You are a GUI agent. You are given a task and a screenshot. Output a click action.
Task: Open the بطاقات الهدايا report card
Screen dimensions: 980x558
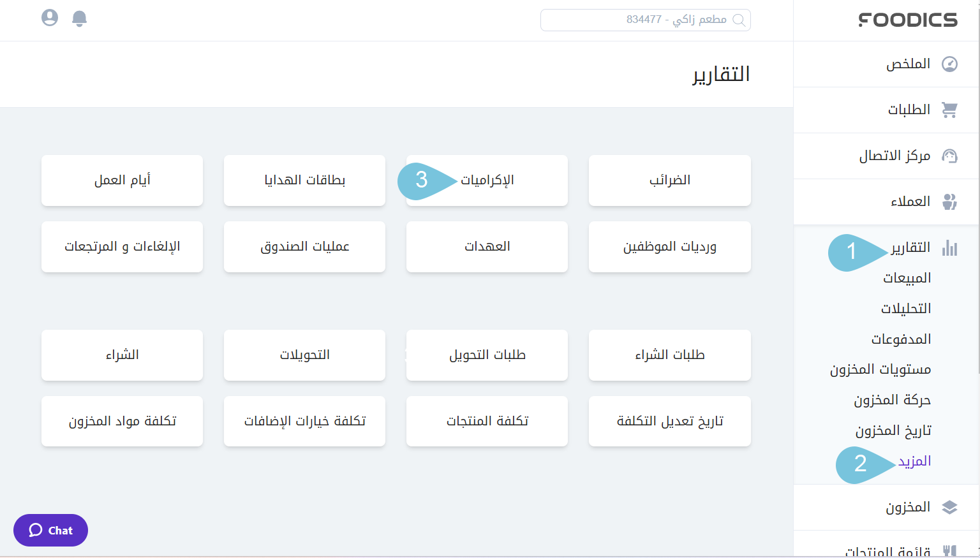[x=305, y=180]
